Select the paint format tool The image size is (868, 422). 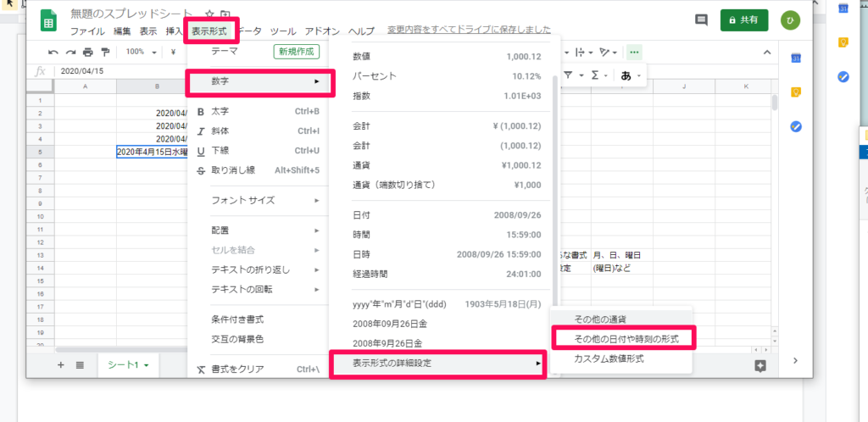tap(105, 52)
